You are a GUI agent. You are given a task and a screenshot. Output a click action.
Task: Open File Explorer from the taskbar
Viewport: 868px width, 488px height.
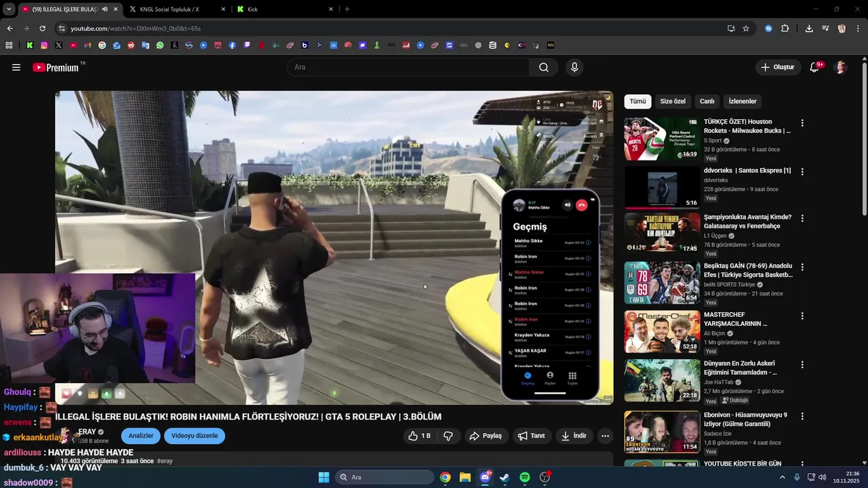point(465,477)
